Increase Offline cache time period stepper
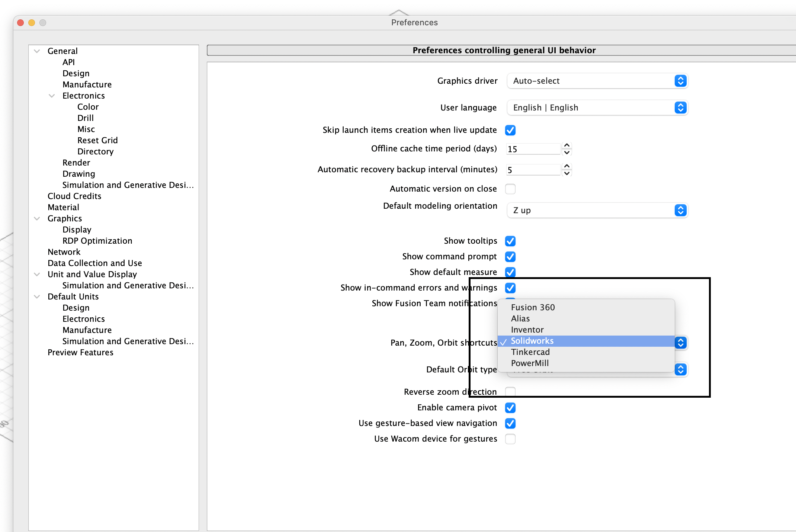This screenshot has height=532, width=796. (x=567, y=145)
